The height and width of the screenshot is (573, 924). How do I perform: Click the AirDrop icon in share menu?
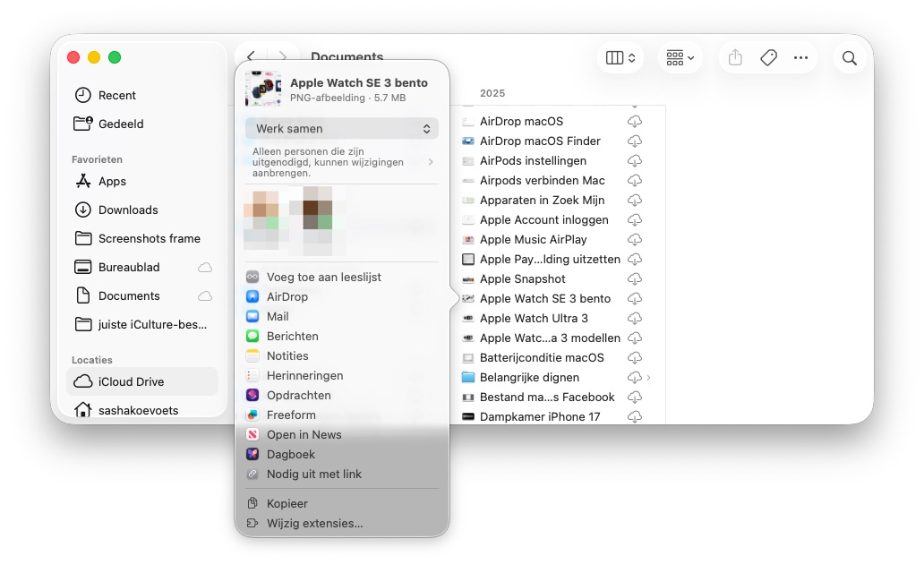(x=252, y=296)
